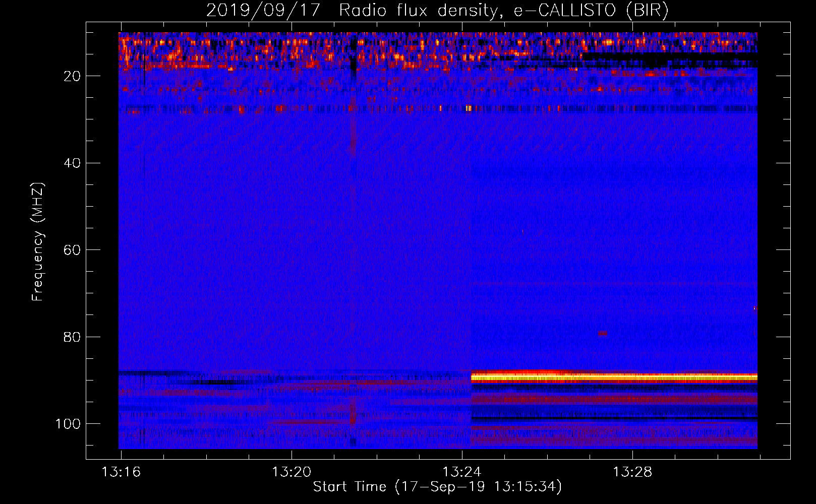Click the 'Start Time (17-Sep-19 13:15:34)' axis label

point(437,487)
